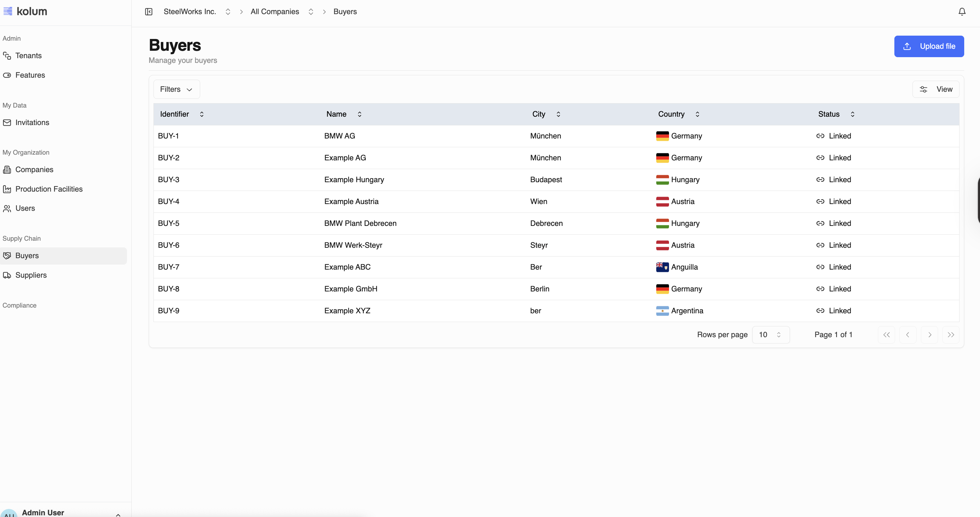Collapse sidebar with the panel toggle icon
The image size is (980, 517).
point(149,12)
